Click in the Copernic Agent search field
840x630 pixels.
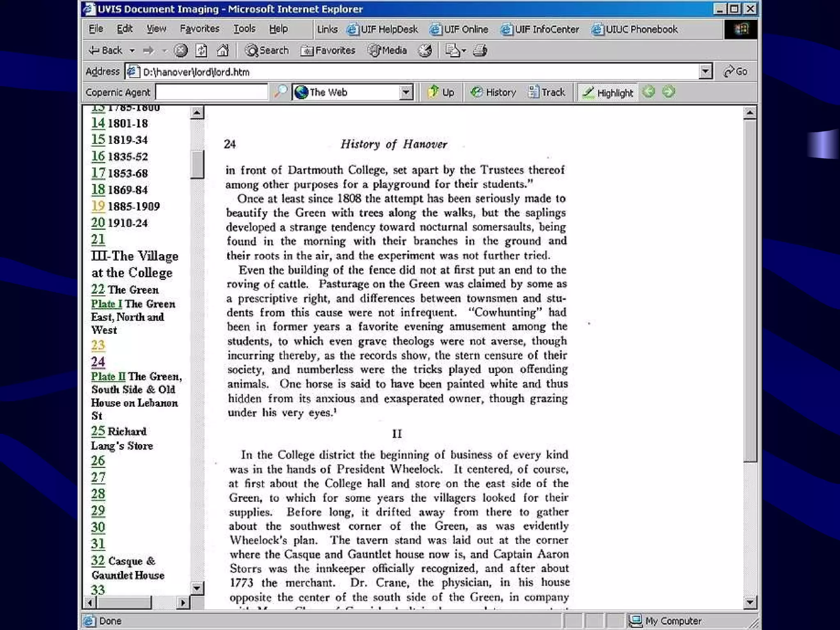pos(212,92)
